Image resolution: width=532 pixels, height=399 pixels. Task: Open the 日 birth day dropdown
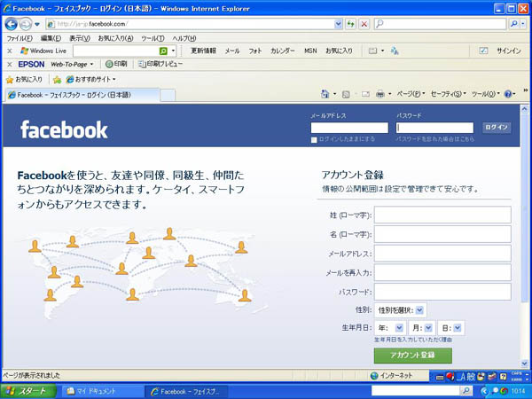pyautogui.click(x=451, y=328)
